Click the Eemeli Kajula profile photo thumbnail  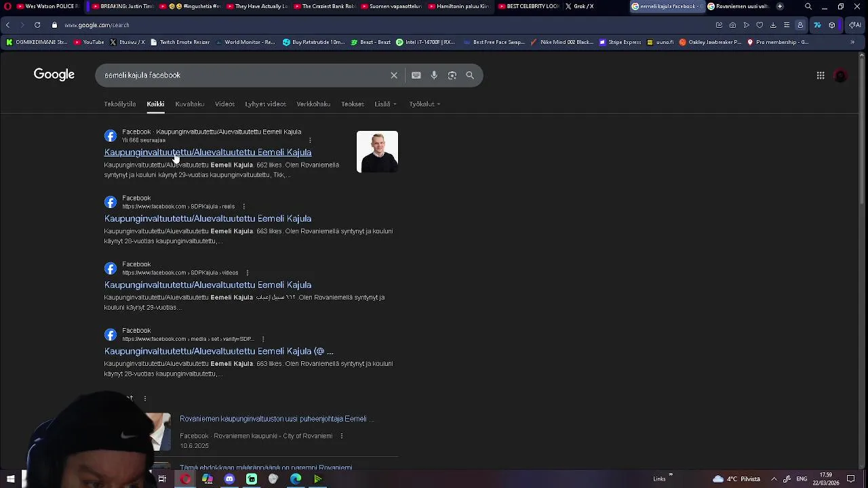tap(377, 152)
